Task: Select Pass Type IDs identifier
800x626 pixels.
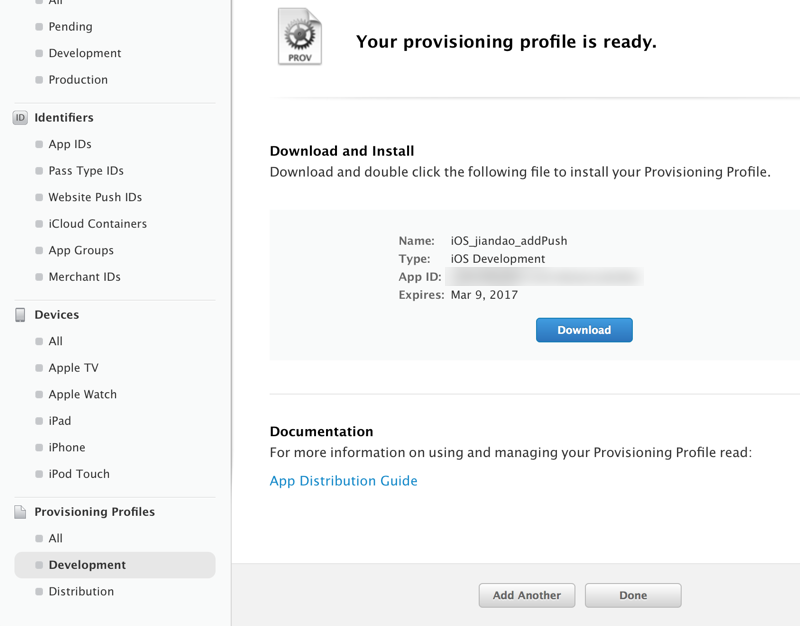Action: [86, 171]
